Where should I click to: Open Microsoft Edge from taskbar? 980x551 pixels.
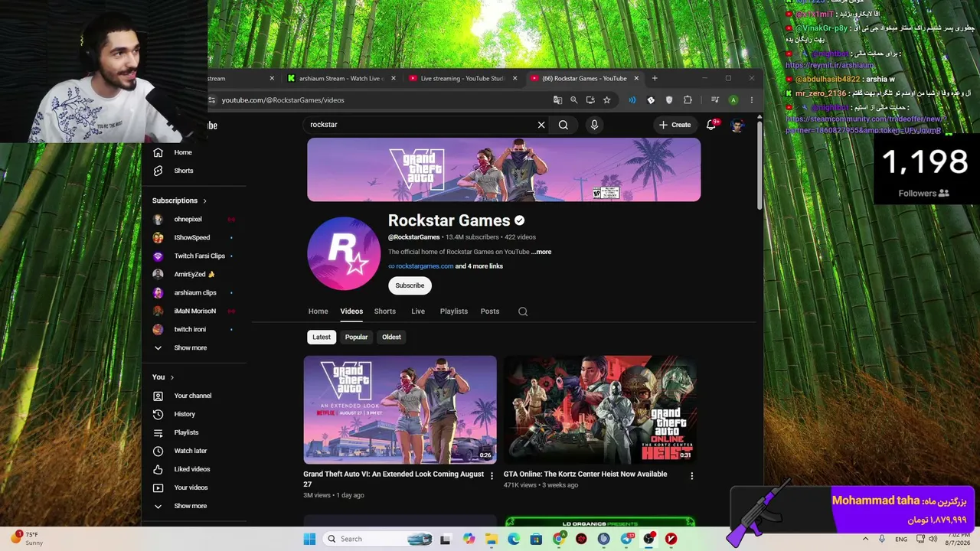coord(514,539)
